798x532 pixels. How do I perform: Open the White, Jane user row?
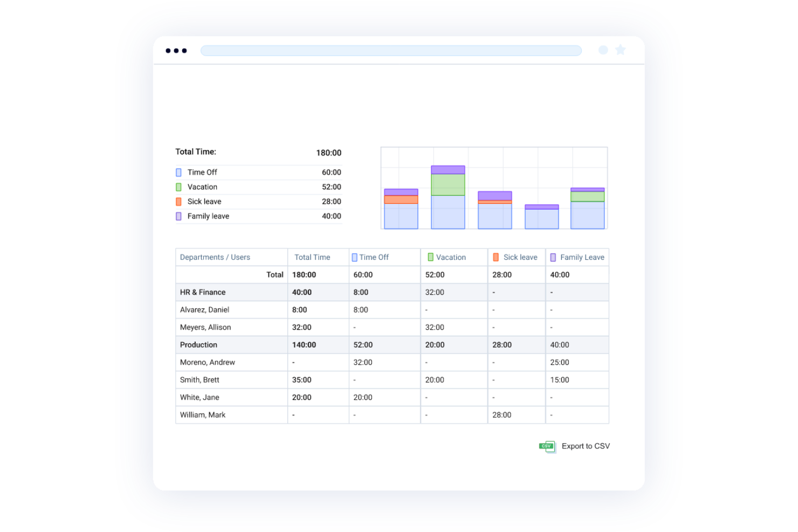pos(392,397)
